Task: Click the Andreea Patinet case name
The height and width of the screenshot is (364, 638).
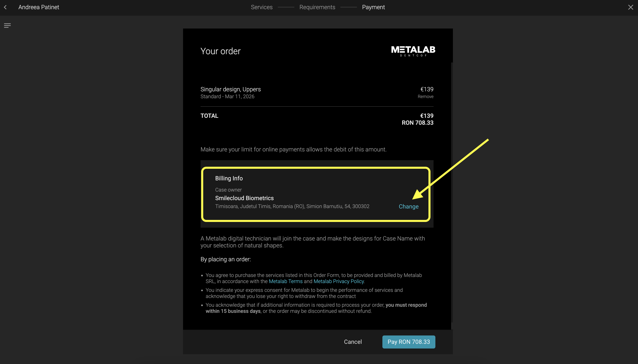Action: [39, 7]
